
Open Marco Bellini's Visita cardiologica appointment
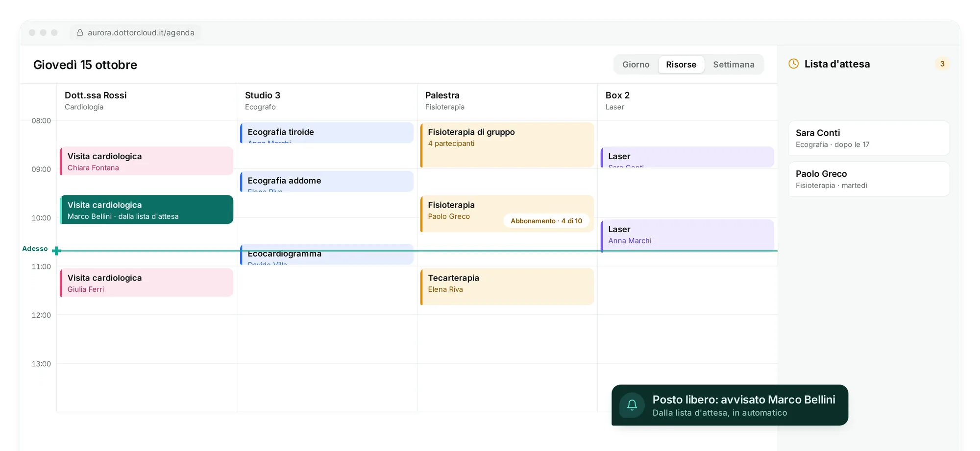pos(147,210)
